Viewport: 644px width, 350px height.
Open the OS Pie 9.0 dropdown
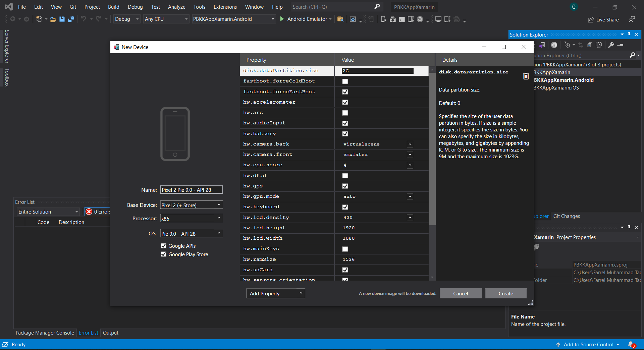point(192,233)
